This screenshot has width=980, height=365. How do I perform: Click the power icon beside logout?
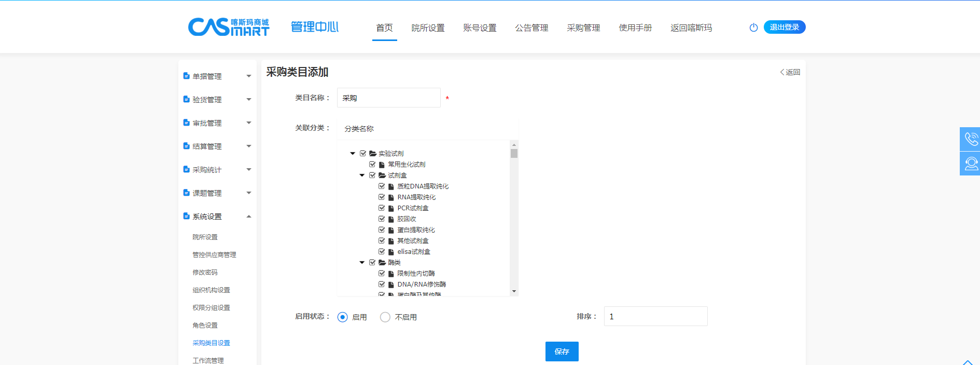pyautogui.click(x=753, y=28)
